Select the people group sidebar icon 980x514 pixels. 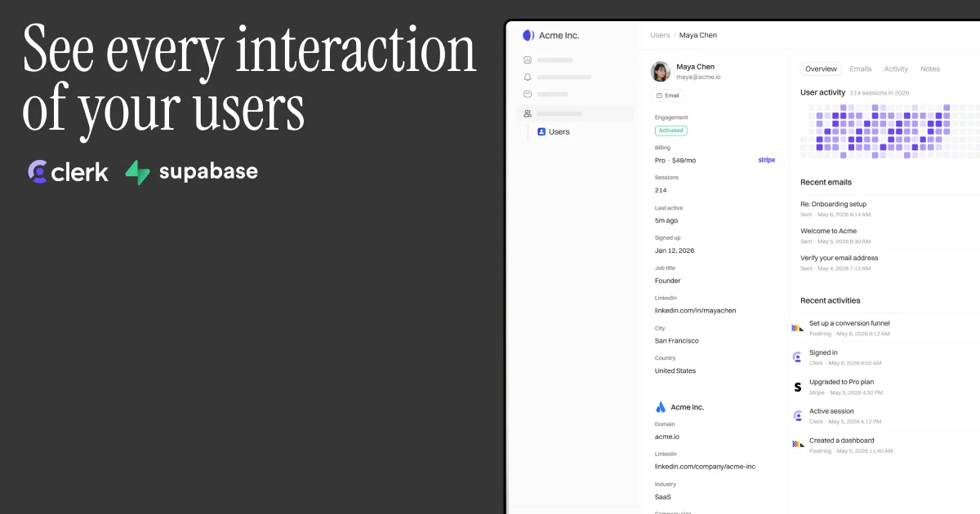tap(528, 113)
